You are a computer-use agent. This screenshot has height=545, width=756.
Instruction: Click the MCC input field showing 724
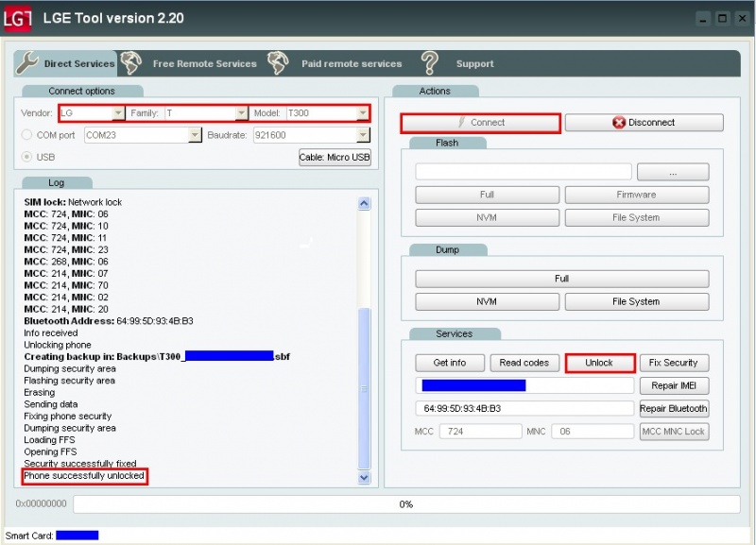coord(481,432)
